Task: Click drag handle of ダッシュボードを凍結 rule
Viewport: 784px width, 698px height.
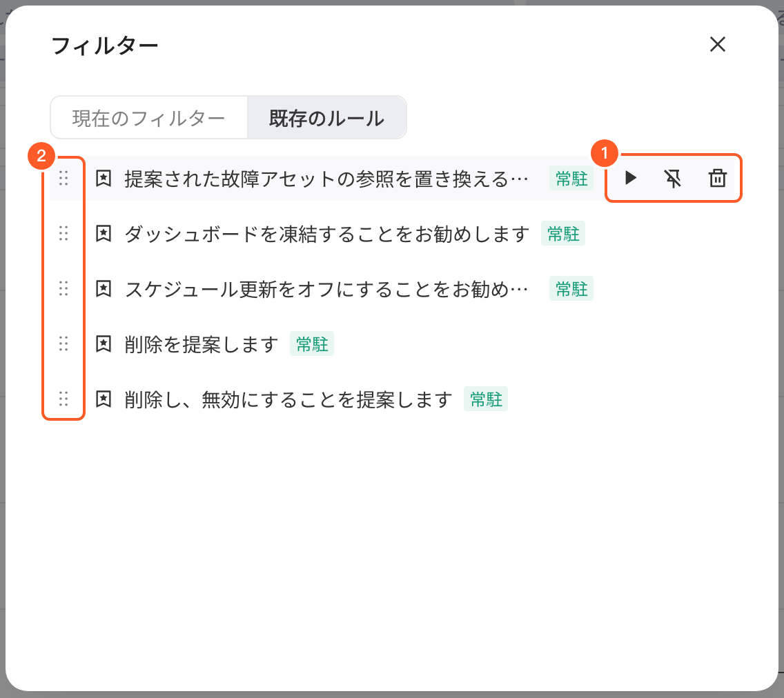Action: click(x=63, y=233)
